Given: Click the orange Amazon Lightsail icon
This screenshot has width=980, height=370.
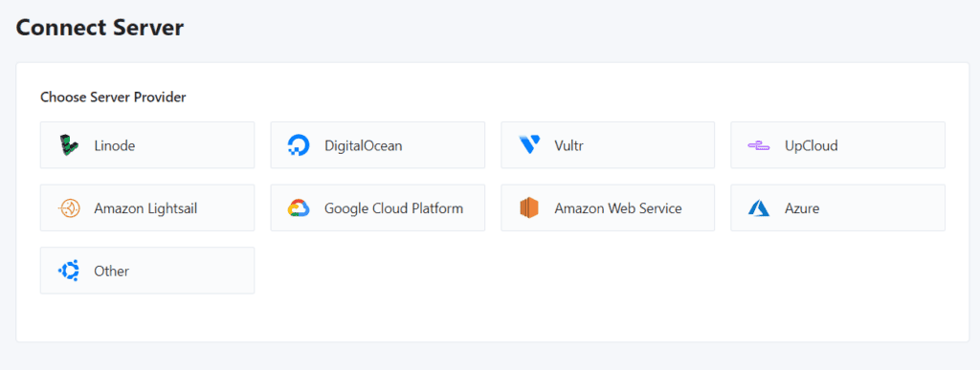Looking at the screenshot, I should (69, 207).
